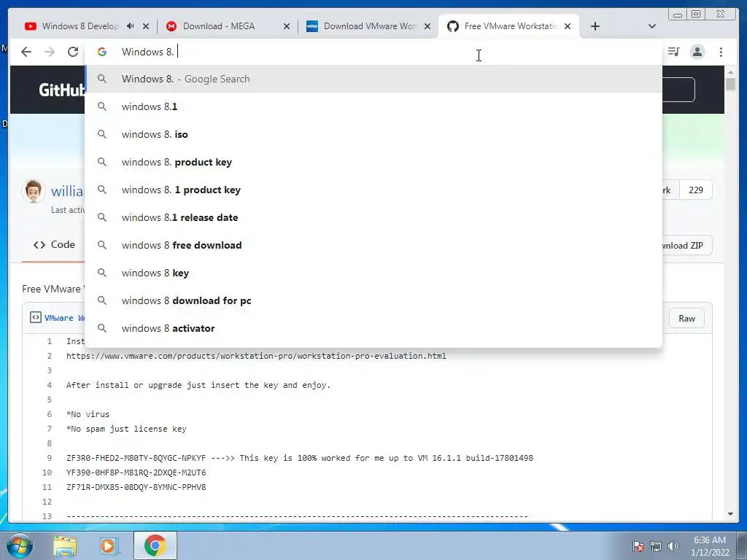Click the Chrome taskbar icon
The width and height of the screenshot is (747, 560).
coord(155,545)
